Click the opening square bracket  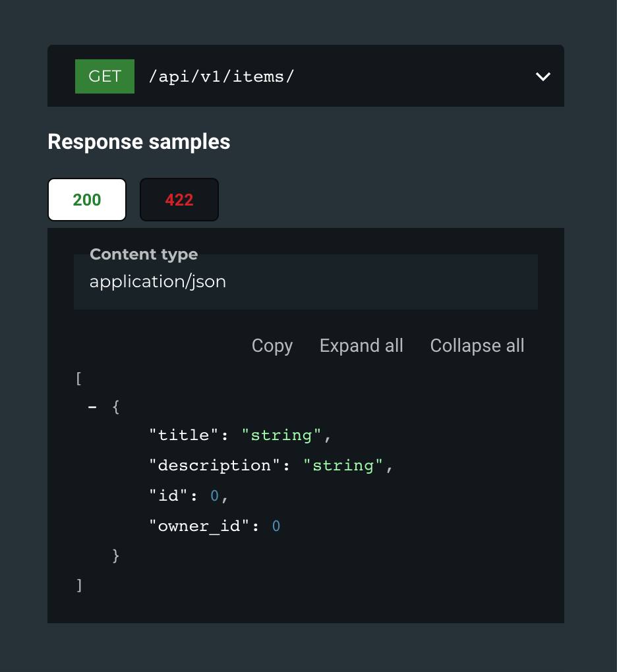tap(79, 379)
